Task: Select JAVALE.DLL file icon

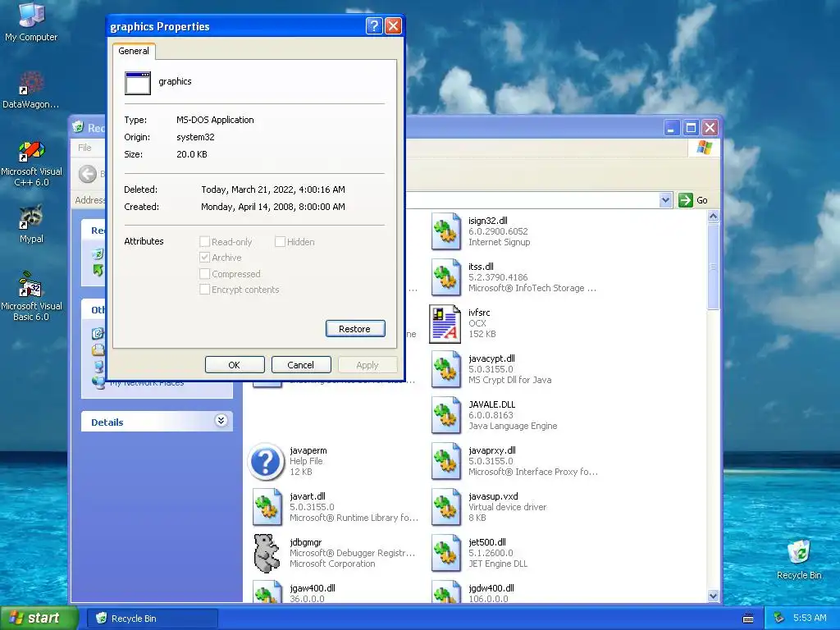Action: pyautogui.click(x=445, y=415)
